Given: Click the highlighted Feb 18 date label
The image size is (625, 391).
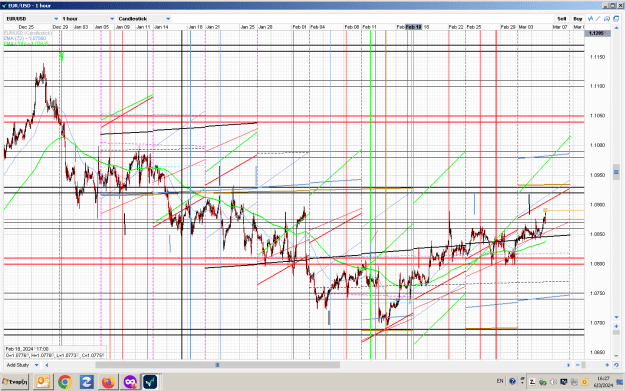Looking at the screenshot, I should pyautogui.click(x=414, y=27).
